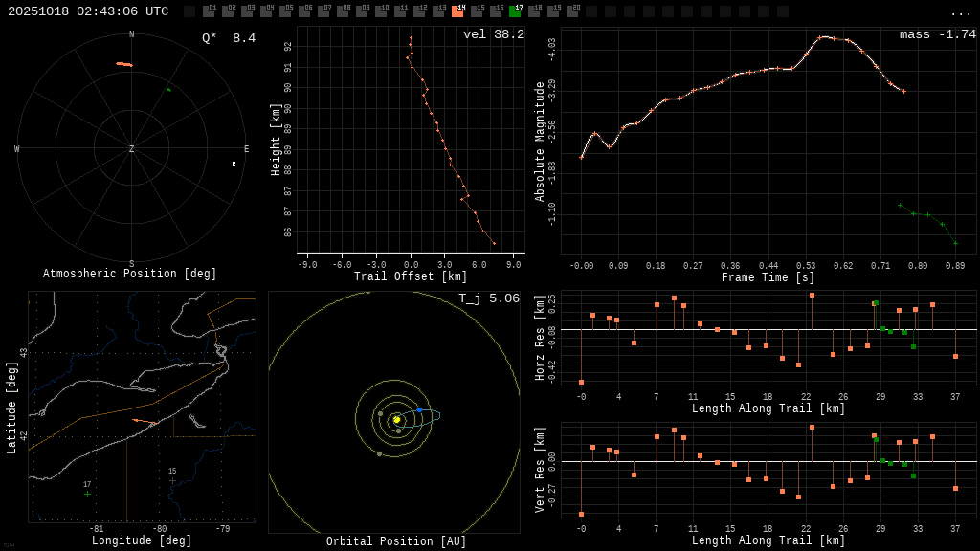Image resolution: width=980 pixels, height=551 pixels.
Task: Click the station 15 cross marker on map
Action: click(x=172, y=480)
